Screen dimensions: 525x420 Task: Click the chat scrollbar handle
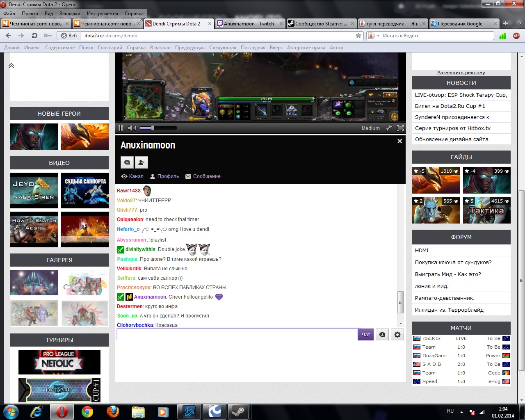pyautogui.click(x=400, y=302)
